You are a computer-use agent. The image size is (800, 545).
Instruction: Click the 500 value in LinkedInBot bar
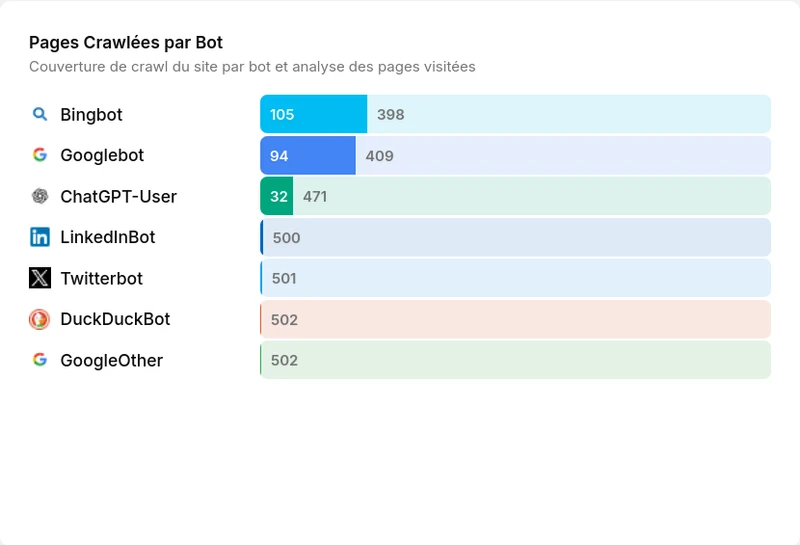point(286,238)
